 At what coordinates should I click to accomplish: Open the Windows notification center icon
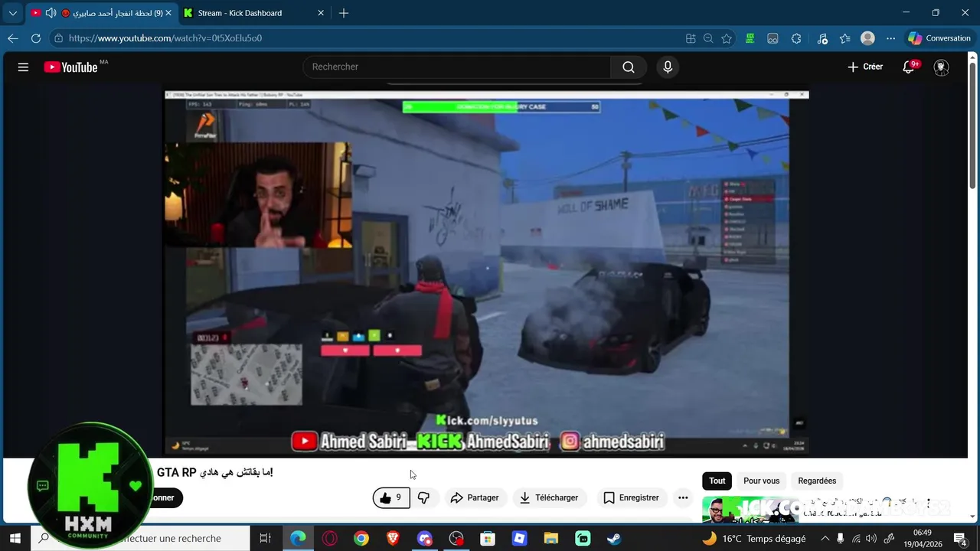pos(961,539)
